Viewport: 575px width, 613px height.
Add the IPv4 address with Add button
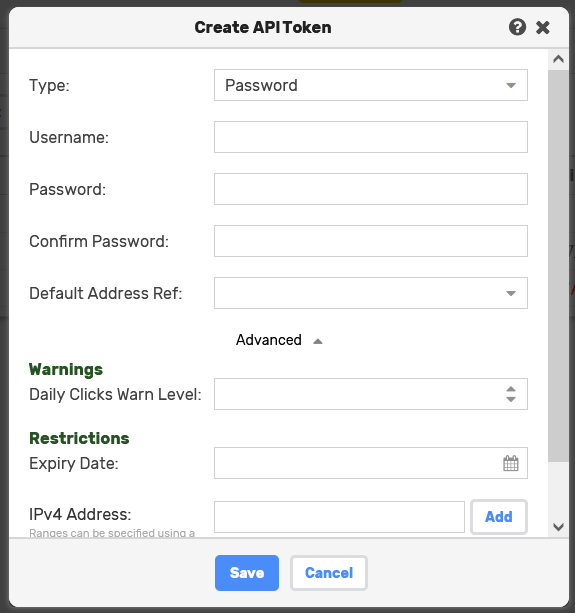(499, 517)
